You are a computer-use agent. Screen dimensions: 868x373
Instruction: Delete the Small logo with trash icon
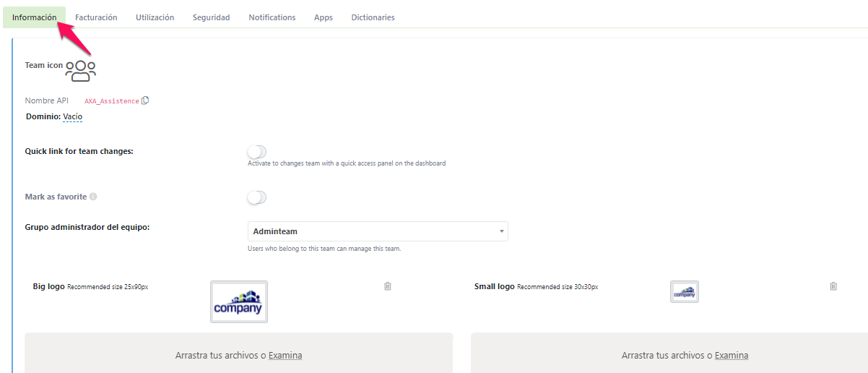833,286
